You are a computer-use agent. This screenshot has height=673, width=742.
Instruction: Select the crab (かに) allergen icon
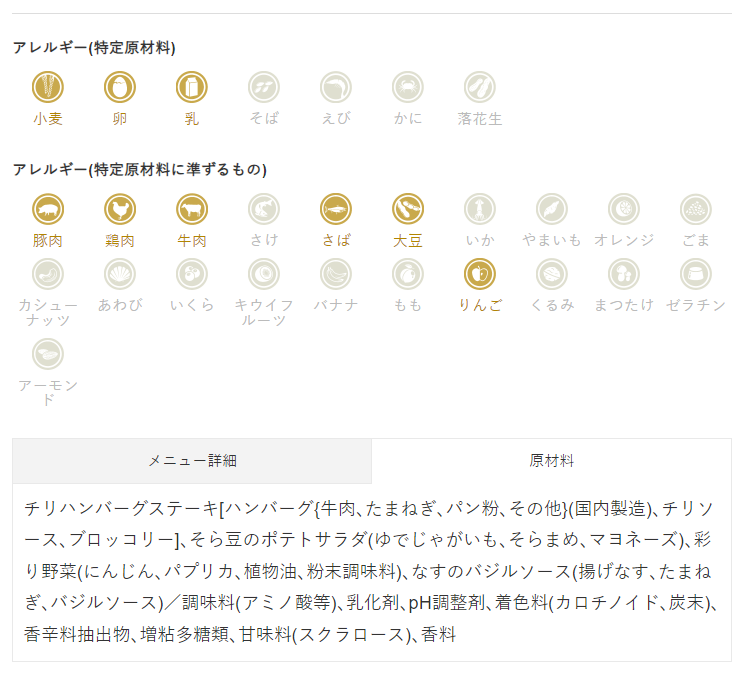pyautogui.click(x=407, y=87)
